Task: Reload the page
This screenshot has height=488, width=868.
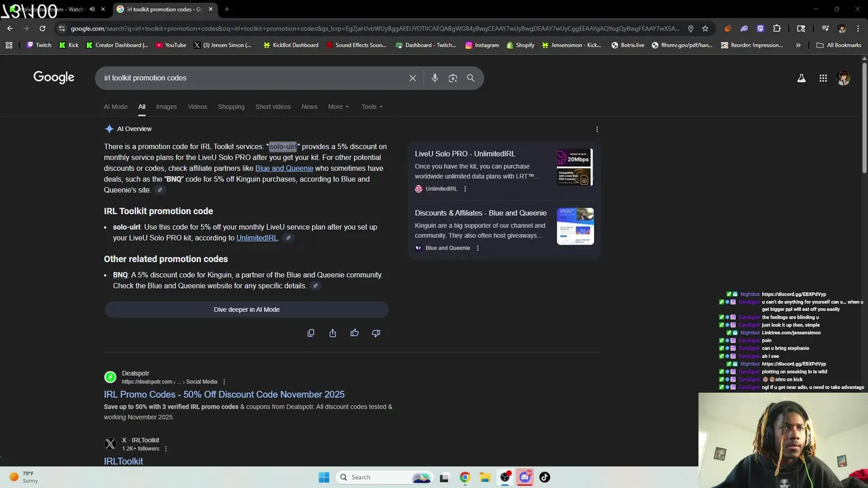Action: (42, 28)
